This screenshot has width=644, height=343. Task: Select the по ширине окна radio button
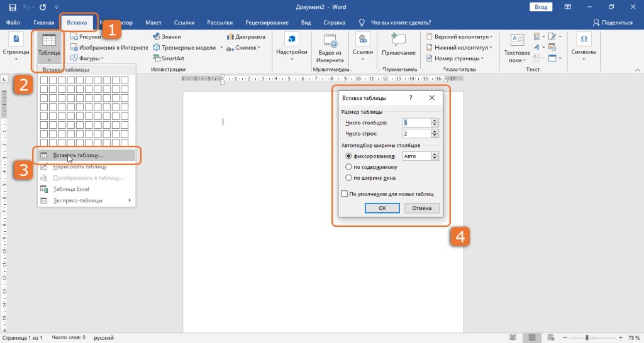[348, 178]
